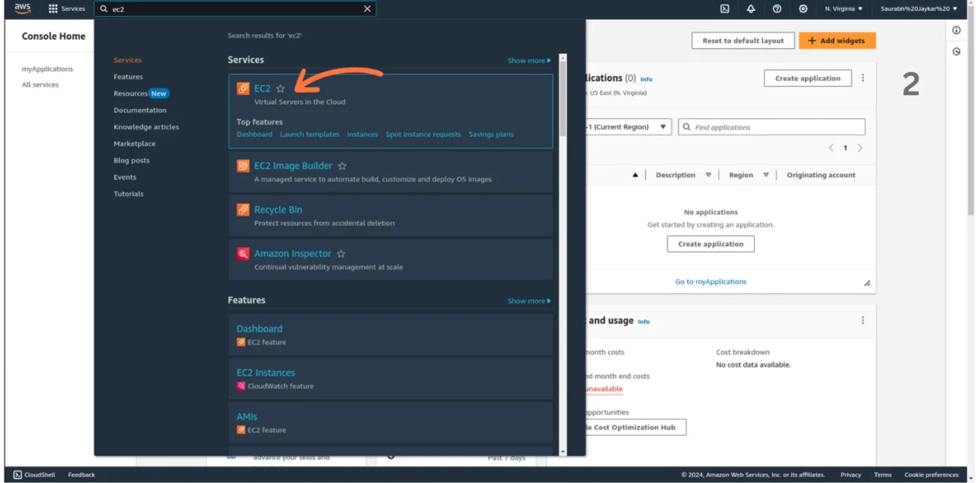Open the notifications bell
Screen dimensions: 980x483
click(x=751, y=9)
